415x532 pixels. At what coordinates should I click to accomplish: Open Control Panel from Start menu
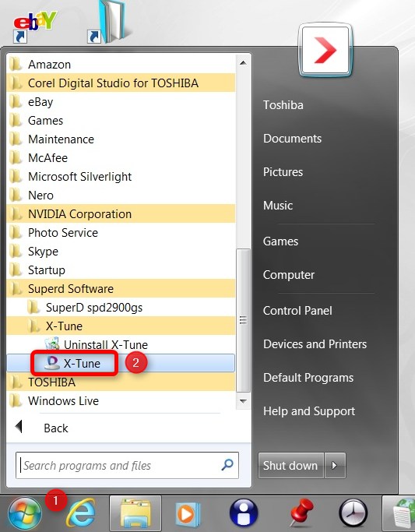pos(297,311)
